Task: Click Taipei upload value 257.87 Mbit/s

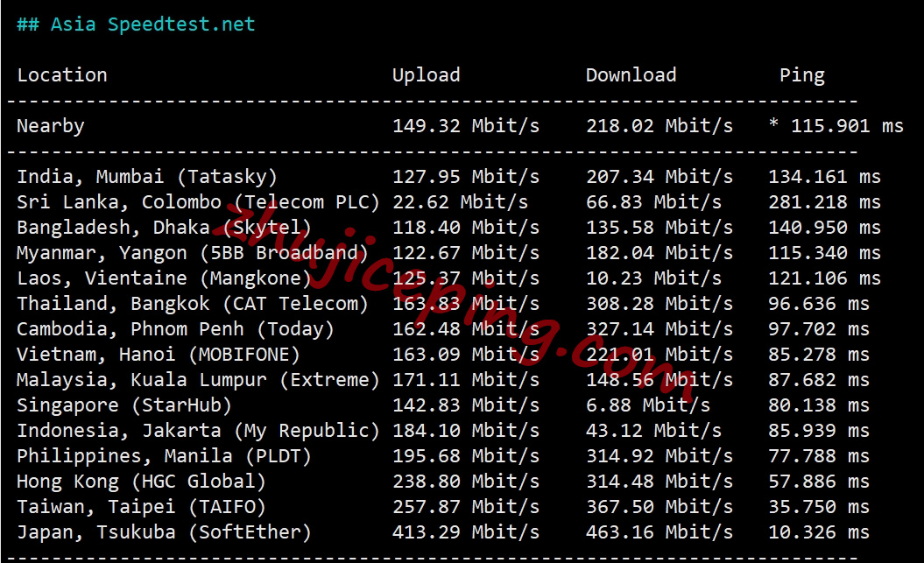Action: tap(466, 505)
